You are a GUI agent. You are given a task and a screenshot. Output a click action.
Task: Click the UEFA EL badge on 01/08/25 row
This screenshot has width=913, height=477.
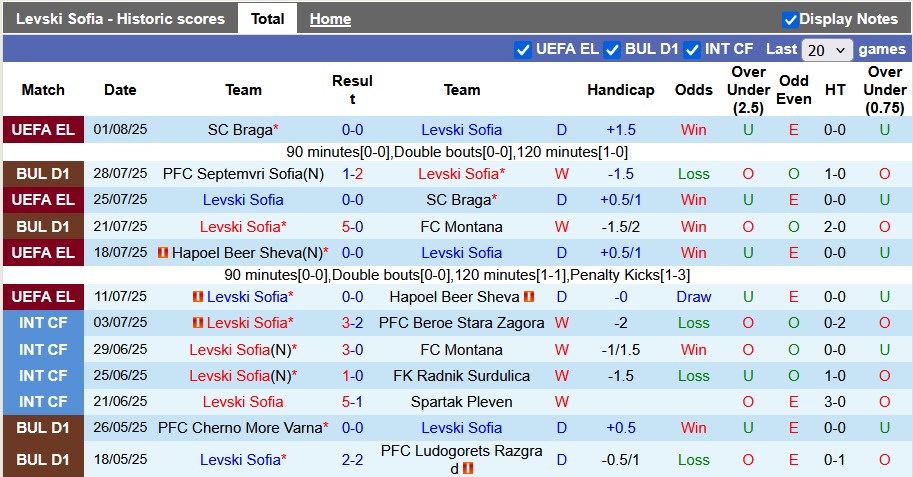pyautogui.click(x=43, y=130)
